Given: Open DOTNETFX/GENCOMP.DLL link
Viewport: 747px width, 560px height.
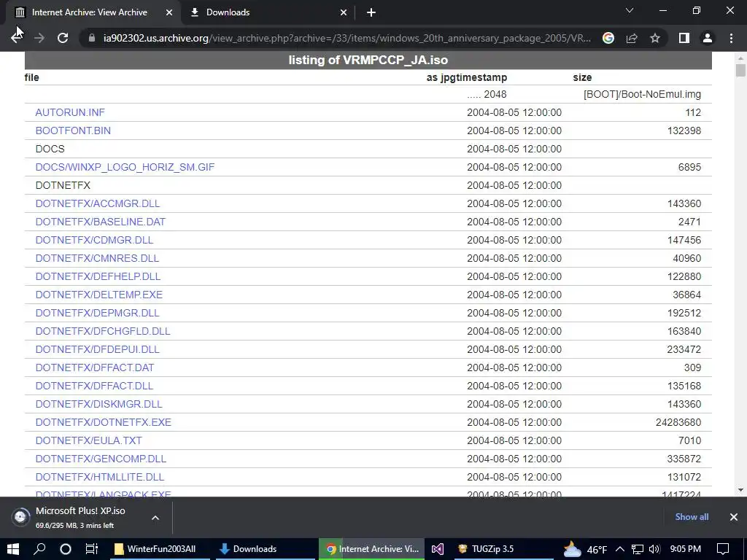Looking at the screenshot, I should pos(101,459).
